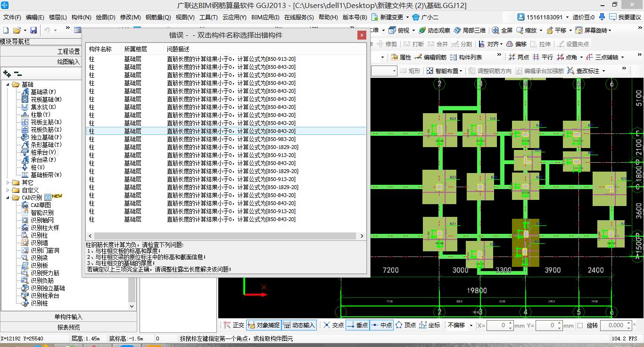Click 查改标注 check annotation tool
This screenshot has width=644, height=347.
coord(584,71)
